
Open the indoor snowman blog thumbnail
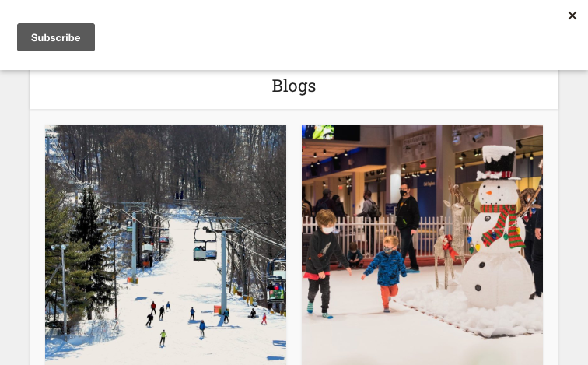tap(422, 244)
